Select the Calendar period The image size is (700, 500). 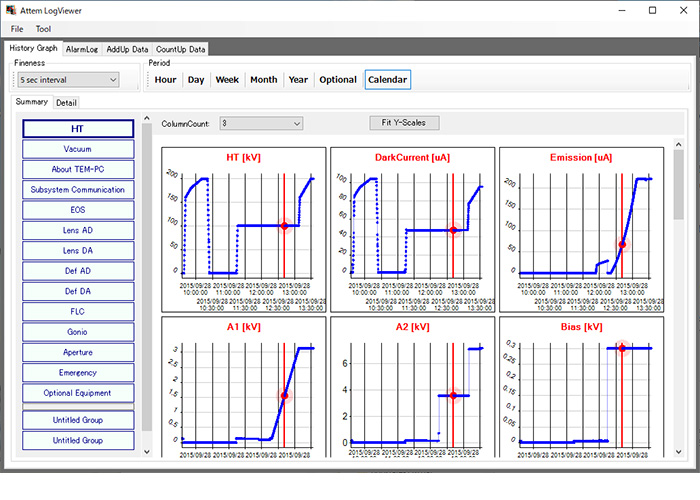pos(388,80)
